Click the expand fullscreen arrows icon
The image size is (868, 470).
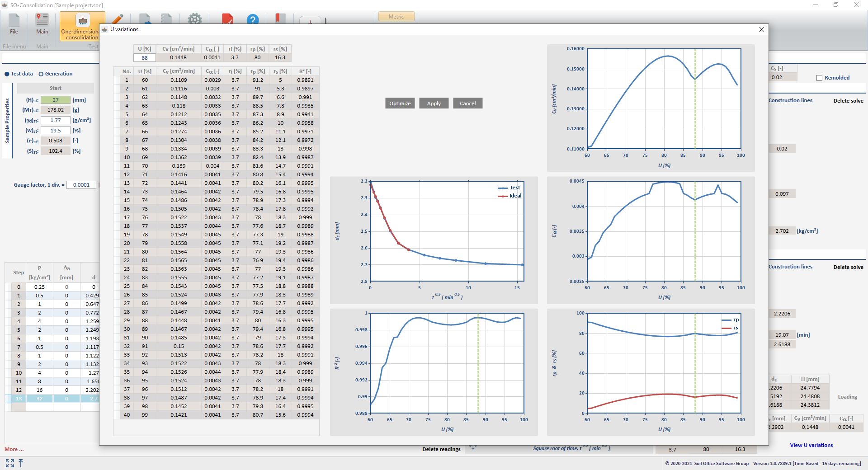pyautogui.click(x=9, y=463)
